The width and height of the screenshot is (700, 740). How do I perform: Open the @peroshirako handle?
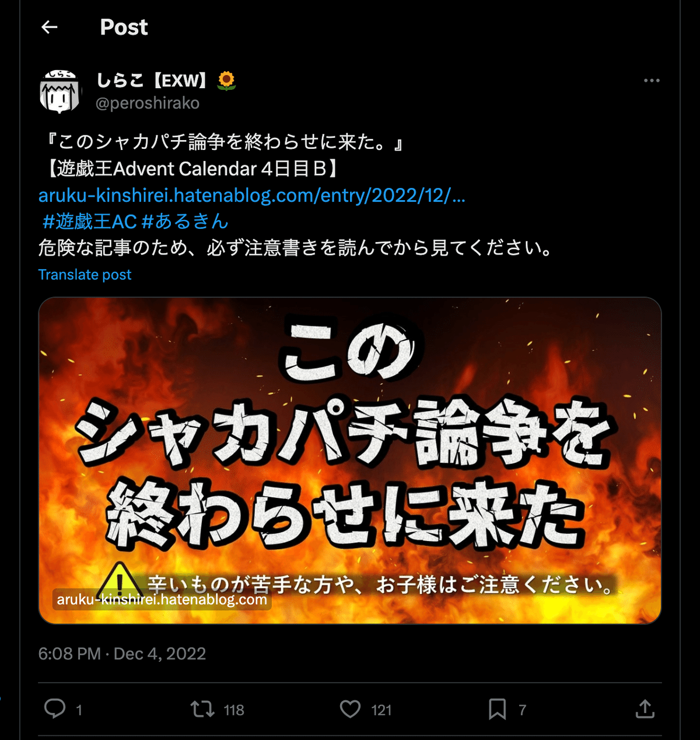148,103
